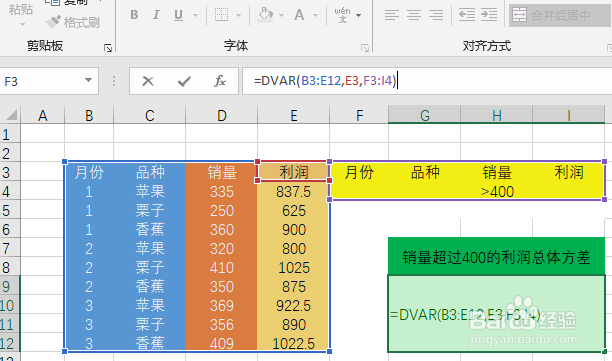
Task: Click the >400 criteria cell
Action: [x=496, y=191]
